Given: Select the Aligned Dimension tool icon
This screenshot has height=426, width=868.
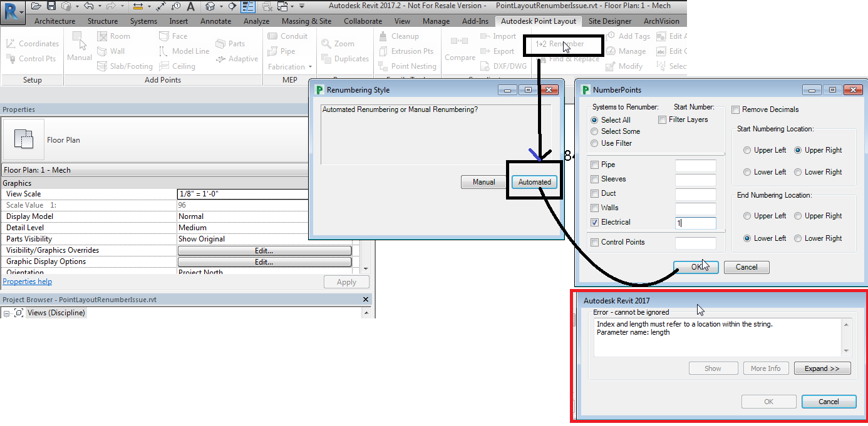Looking at the screenshot, I should (x=161, y=6).
